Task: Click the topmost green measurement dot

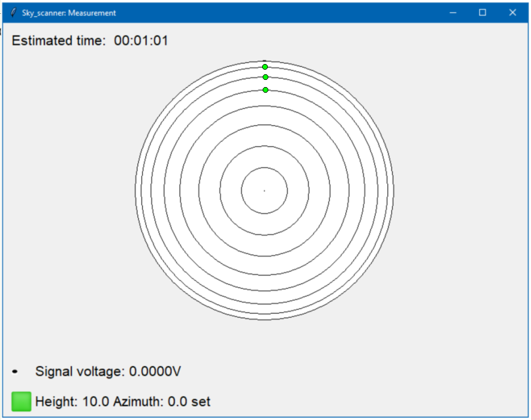Action: [x=265, y=67]
